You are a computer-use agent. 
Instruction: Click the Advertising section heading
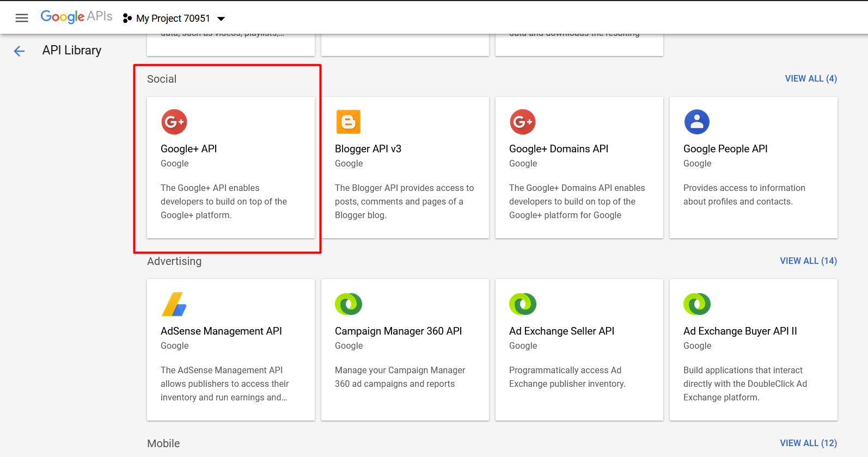click(174, 261)
